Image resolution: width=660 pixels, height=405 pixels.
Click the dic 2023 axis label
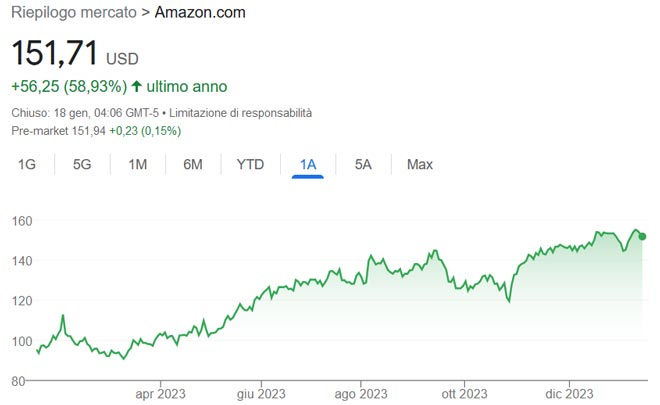click(566, 393)
